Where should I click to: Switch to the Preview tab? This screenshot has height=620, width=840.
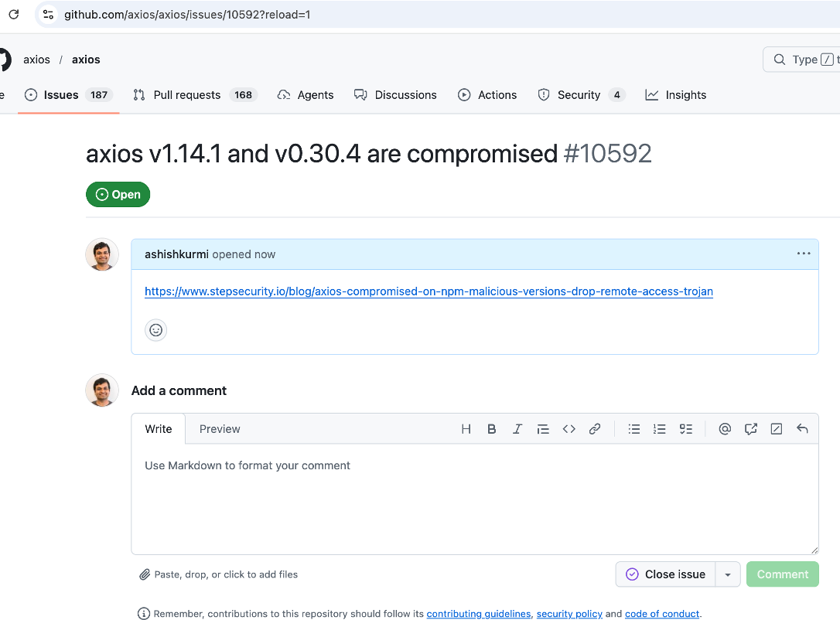[x=220, y=429]
